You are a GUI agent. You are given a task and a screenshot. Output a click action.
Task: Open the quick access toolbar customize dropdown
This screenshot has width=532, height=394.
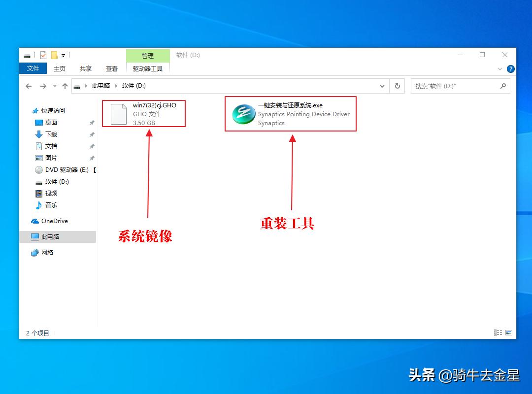(x=63, y=55)
